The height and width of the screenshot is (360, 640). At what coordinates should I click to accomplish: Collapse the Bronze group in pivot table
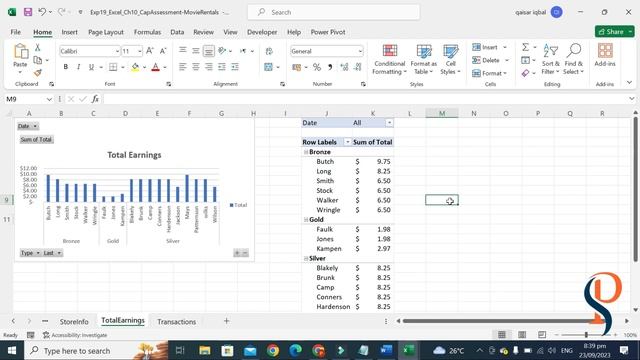[x=306, y=152]
